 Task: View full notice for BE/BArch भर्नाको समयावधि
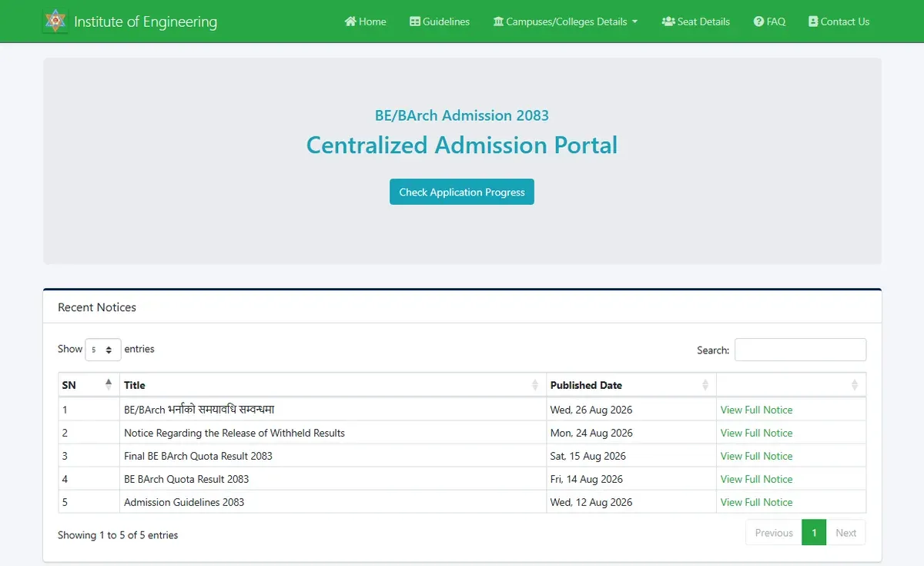(756, 410)
